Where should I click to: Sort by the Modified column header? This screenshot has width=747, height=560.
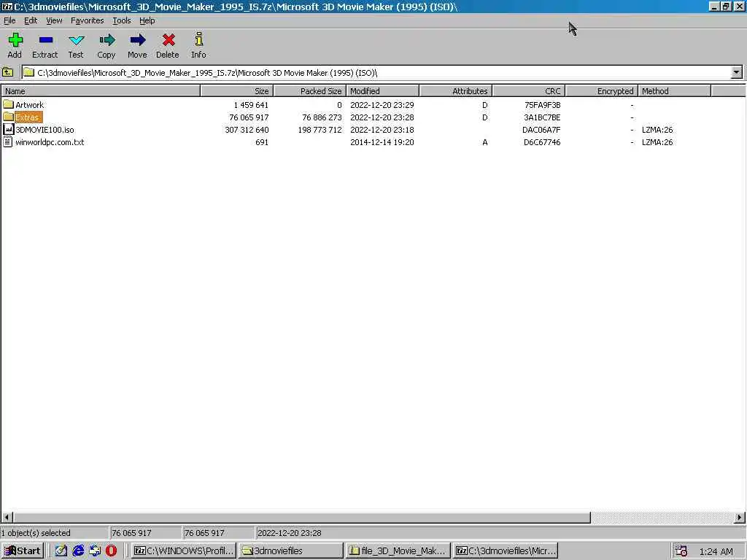coord(382,91)
